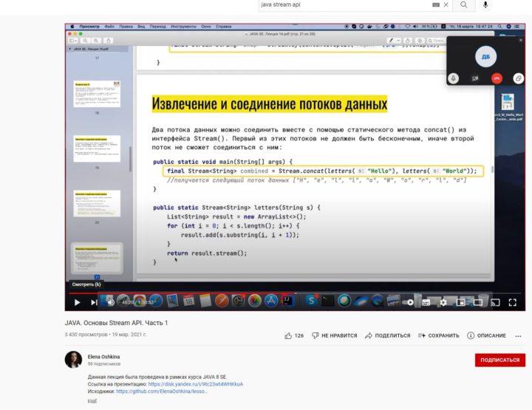This screenshot has height=410, width=532.
Task: Open the Elena Oshkina channel name
Action: point(103,357)
